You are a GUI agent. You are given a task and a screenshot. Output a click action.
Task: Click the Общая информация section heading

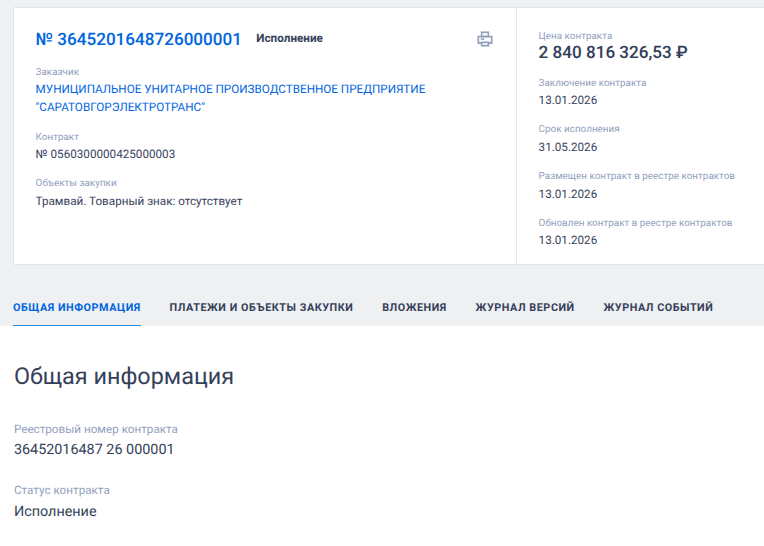(124, 377)
